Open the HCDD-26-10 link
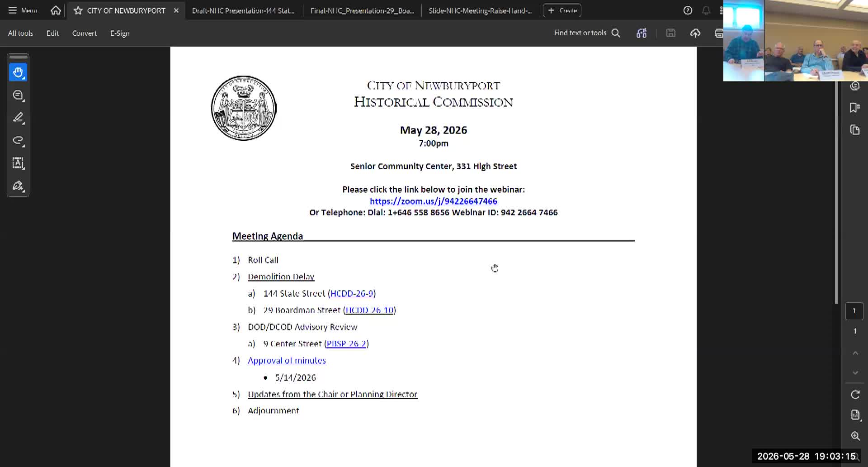 (x=369, y=310)
